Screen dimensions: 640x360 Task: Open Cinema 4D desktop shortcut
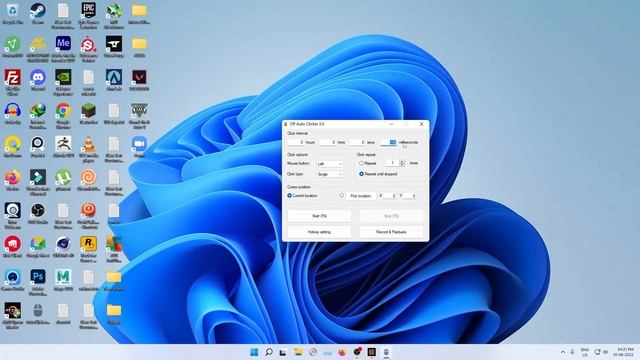[x=63, y=248]
